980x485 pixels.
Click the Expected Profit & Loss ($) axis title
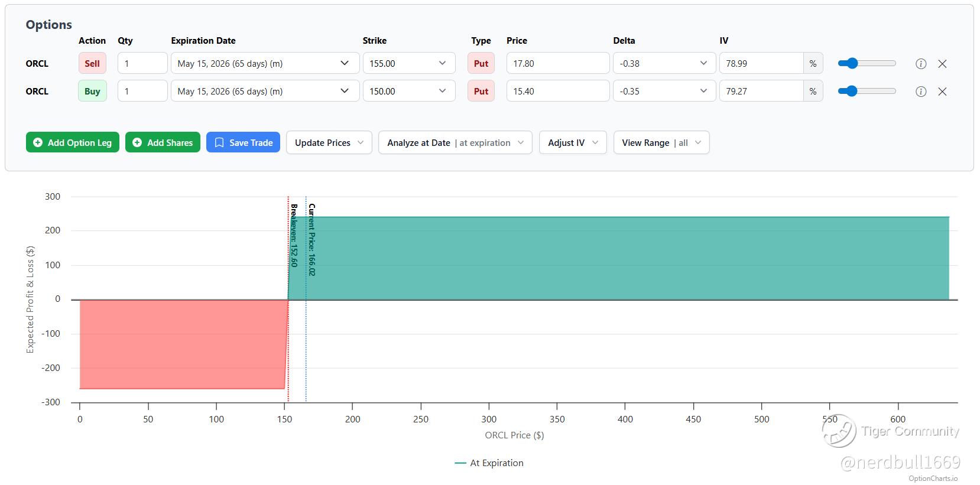30,300
